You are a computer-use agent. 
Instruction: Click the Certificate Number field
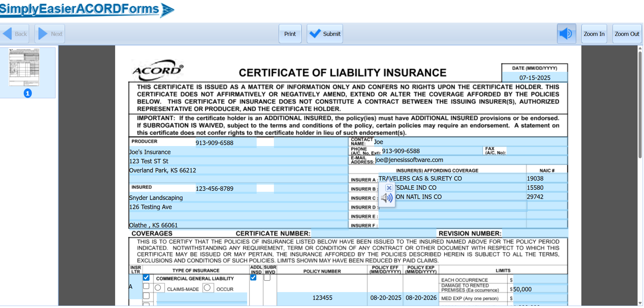(x=374, y=233)
